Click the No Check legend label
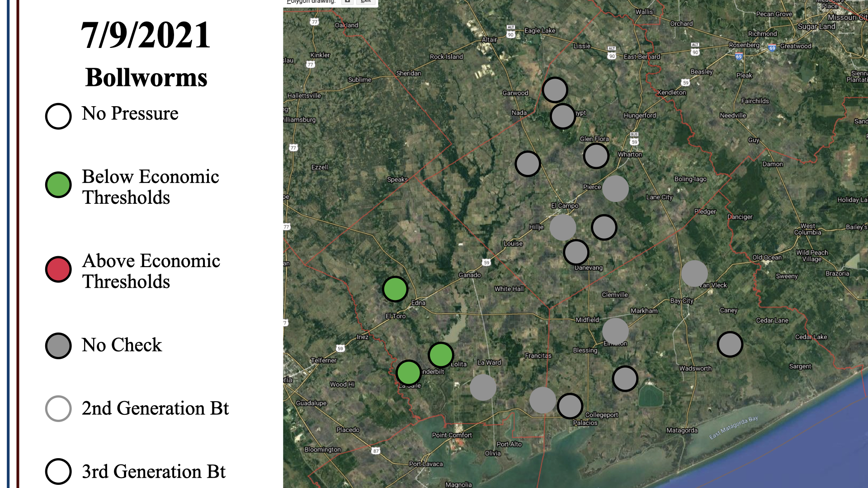 click(122, 345)
